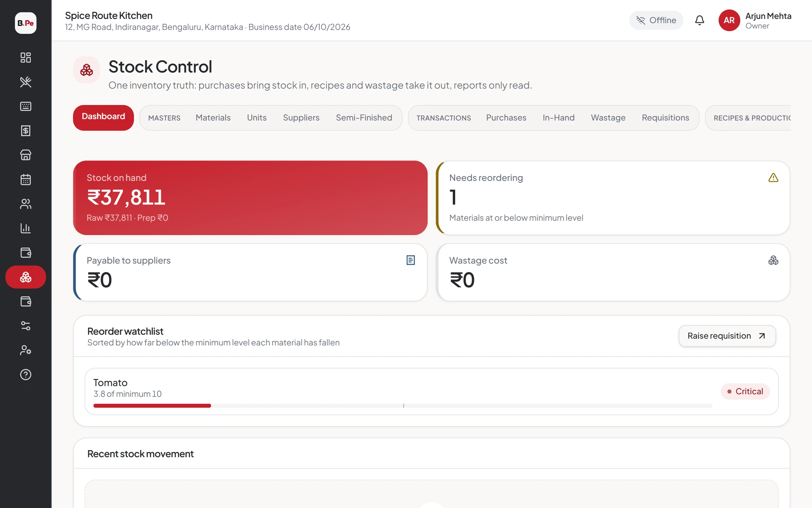This screenshot has width=812, height=508.
Task: Click "3.8 of minimum 10" text
Action: [128, 394]
